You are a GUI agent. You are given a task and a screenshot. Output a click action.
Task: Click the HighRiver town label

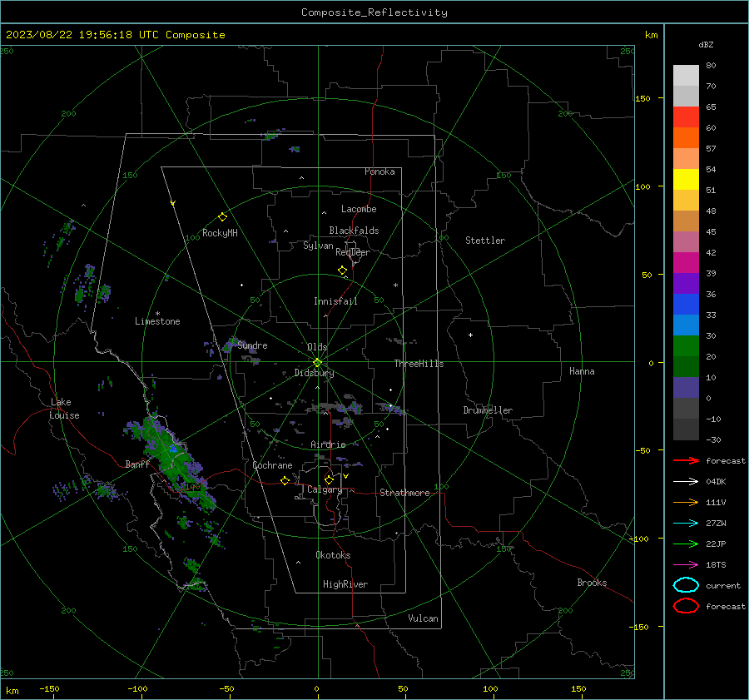pyautogui.click(x=345, y=584)
